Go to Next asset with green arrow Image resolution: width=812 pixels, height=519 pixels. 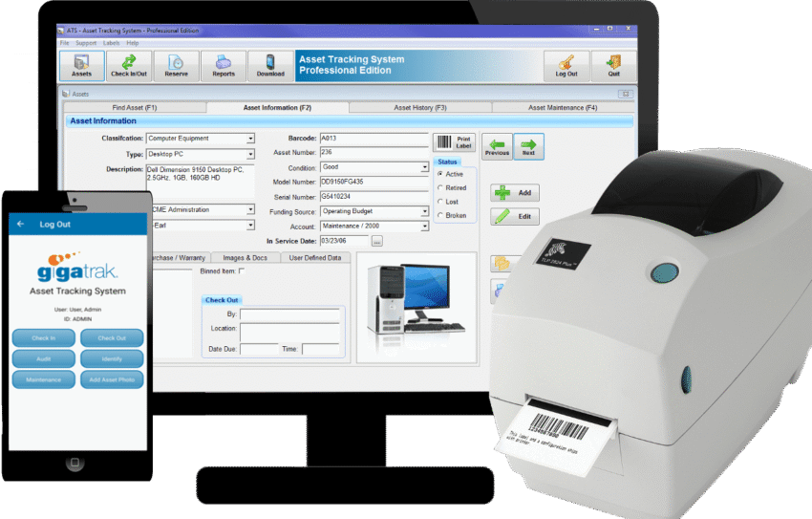pyautogui.click(x=528, y=146)
